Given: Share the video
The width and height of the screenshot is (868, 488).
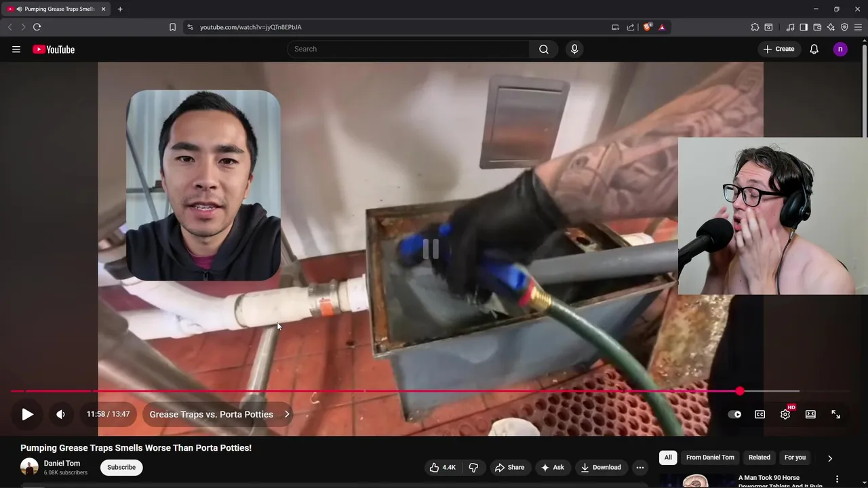Looking at the screenshot, I should coord(509,467).
